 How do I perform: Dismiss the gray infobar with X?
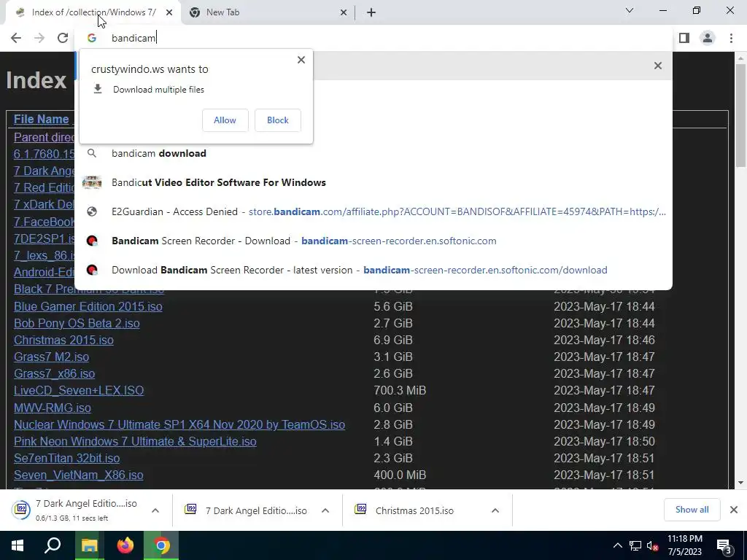click(658, 66)
